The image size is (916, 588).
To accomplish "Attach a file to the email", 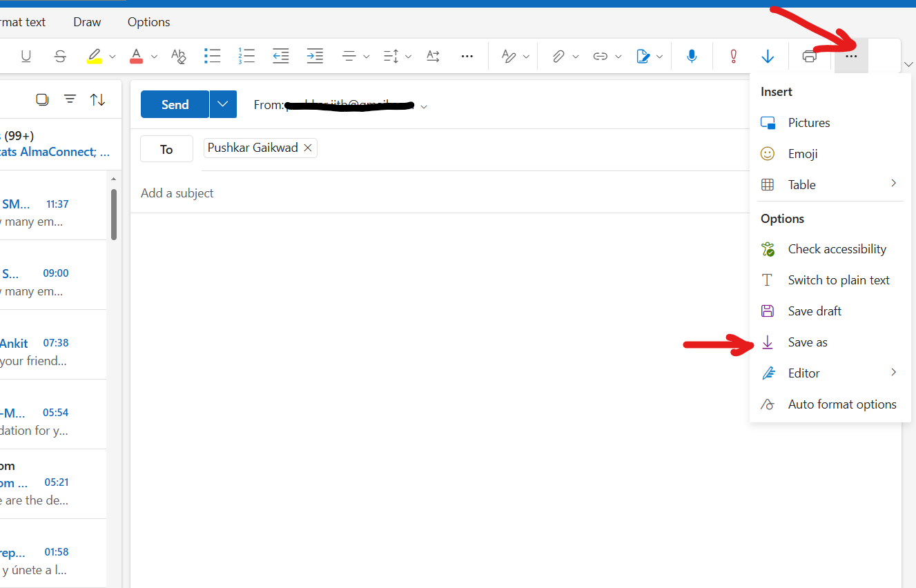I will (558, 56).
